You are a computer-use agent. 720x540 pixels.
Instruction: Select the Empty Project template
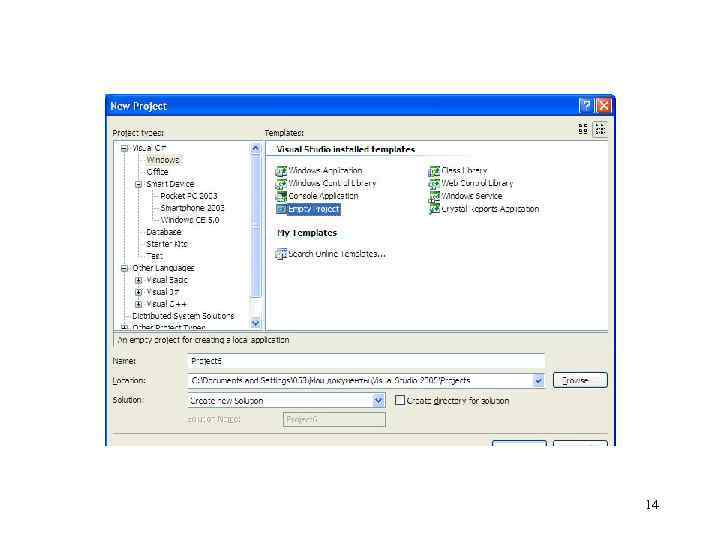coord(308,209)
